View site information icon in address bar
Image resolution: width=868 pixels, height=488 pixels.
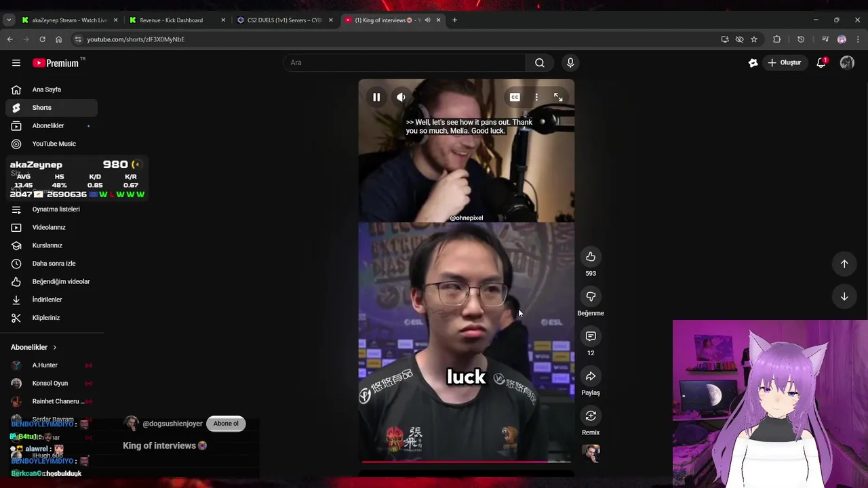coord(78,39)
